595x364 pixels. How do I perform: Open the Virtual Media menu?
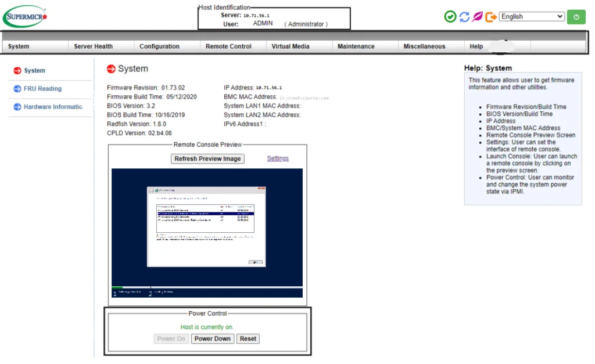point(291,46)
